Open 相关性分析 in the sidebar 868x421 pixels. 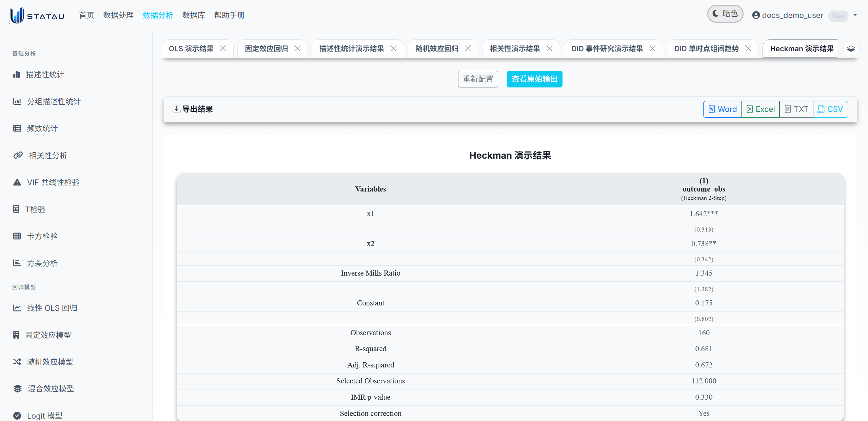click(x=48, y=155)
